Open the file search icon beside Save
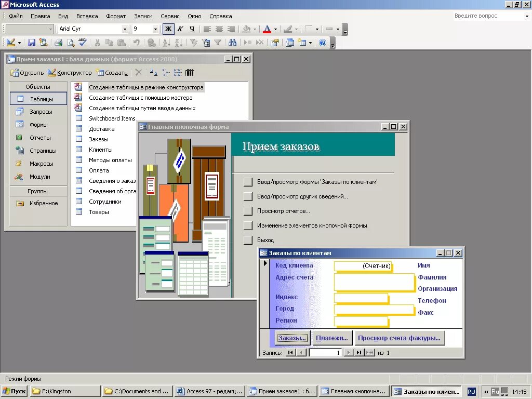 click(44, 43)
